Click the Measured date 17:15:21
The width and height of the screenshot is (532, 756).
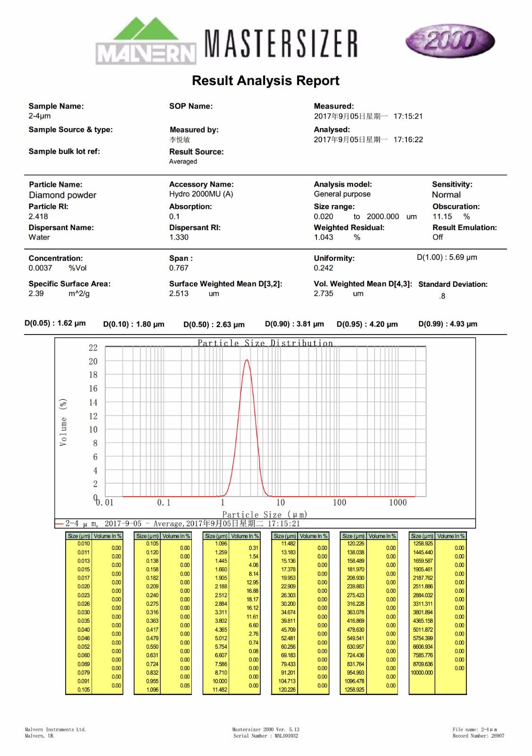[368, 116]
